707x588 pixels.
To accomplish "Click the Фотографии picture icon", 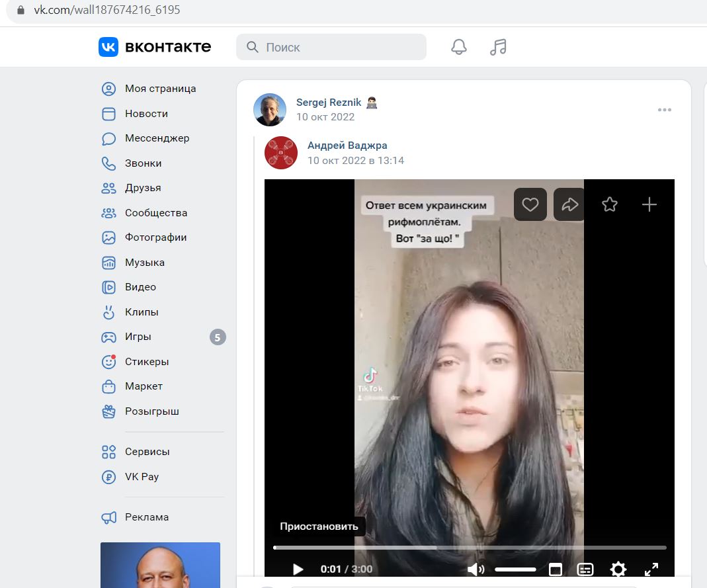I will 108,237.
